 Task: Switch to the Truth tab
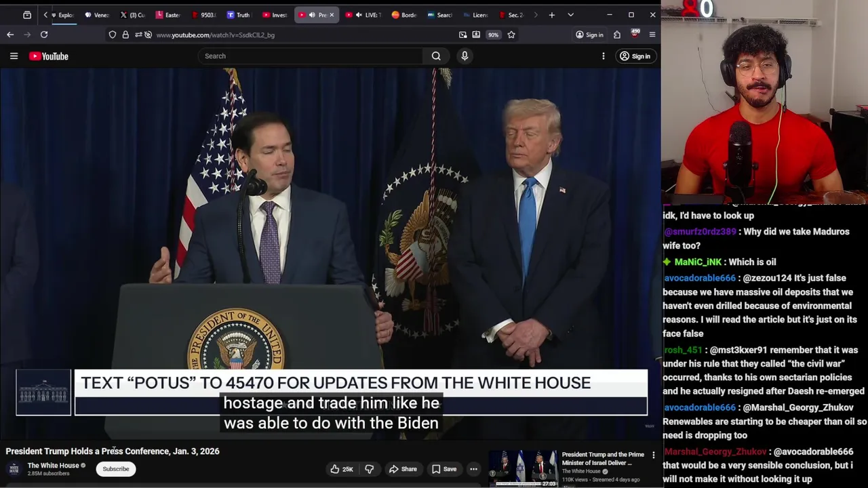click(239, 15)
